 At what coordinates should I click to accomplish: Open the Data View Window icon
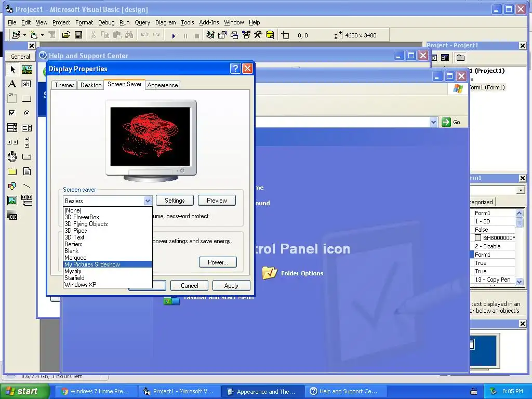click(x=270, y=35)
